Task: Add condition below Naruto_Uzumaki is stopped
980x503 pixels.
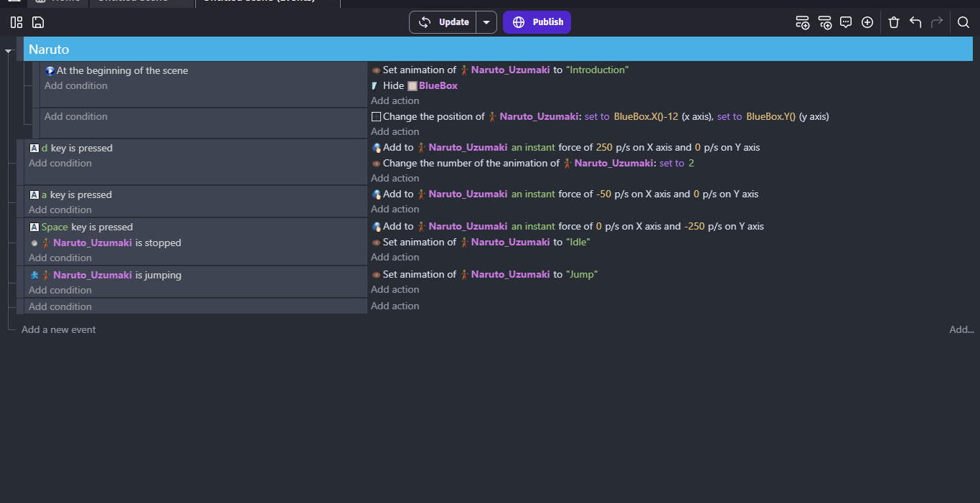Action: click(60, 258)
